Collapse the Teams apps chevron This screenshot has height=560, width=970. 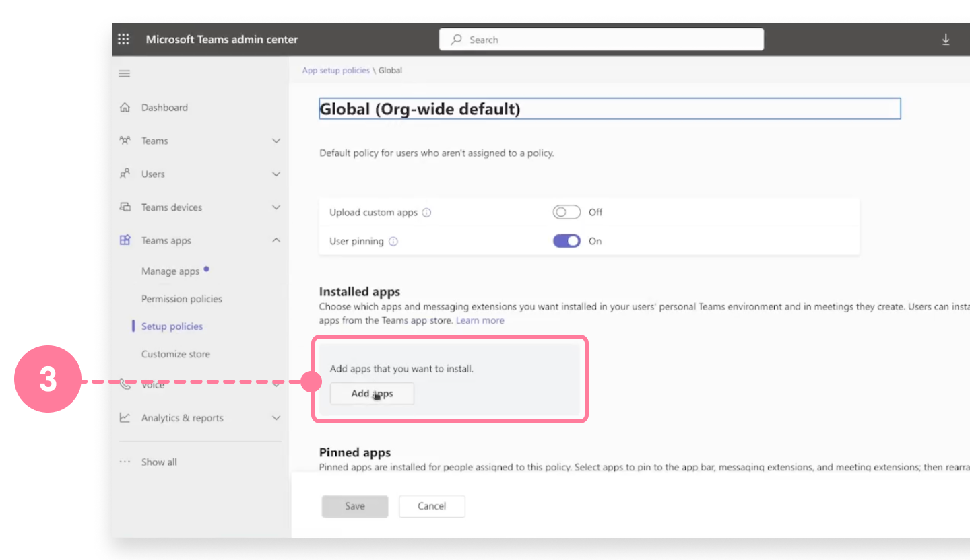click(x=276, y=240)
